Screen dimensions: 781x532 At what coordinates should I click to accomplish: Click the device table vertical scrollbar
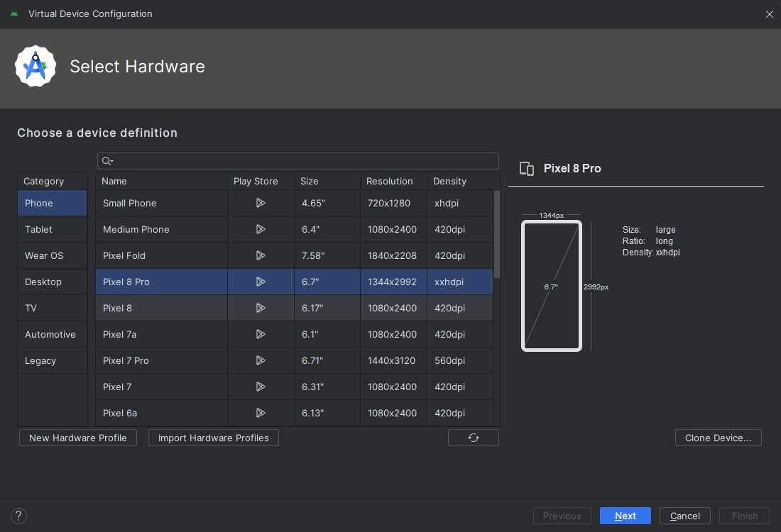click(x=497, y=234)
